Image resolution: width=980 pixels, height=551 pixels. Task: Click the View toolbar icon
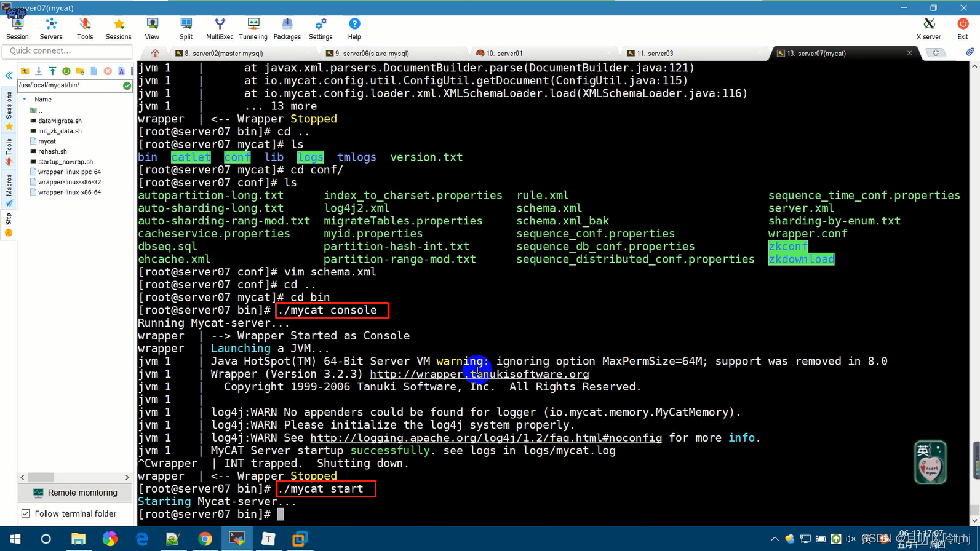[x=152, y=29]
